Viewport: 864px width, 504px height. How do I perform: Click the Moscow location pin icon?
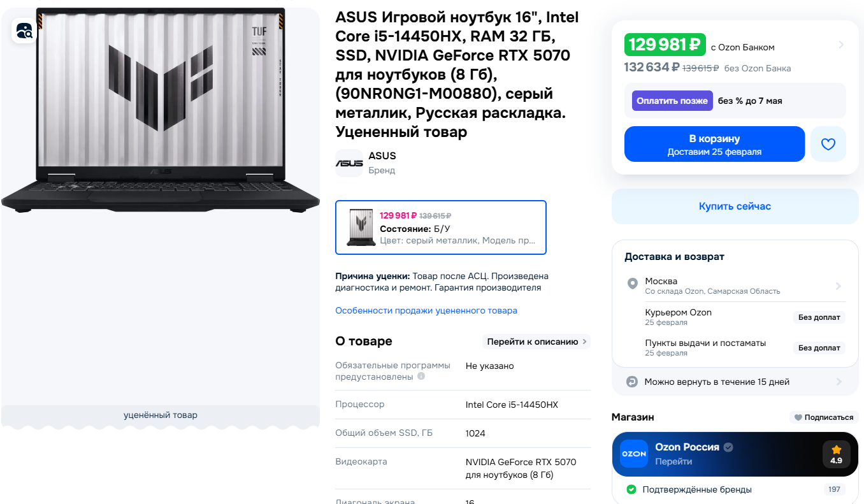(632, 284)
